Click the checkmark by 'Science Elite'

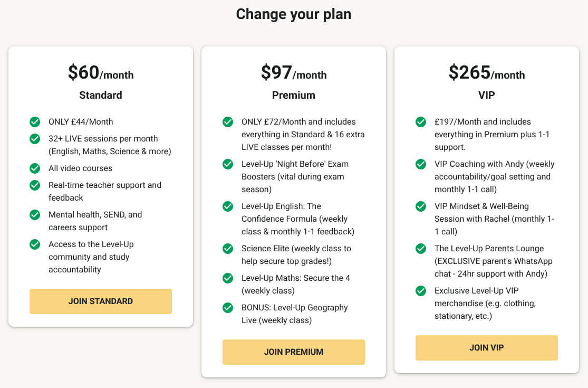point(228,249)
